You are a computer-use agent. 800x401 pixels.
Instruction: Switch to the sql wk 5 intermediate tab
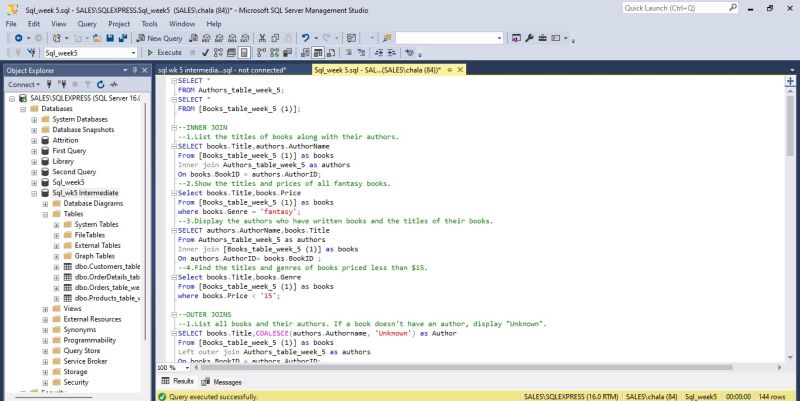click(x=222, y=70)
